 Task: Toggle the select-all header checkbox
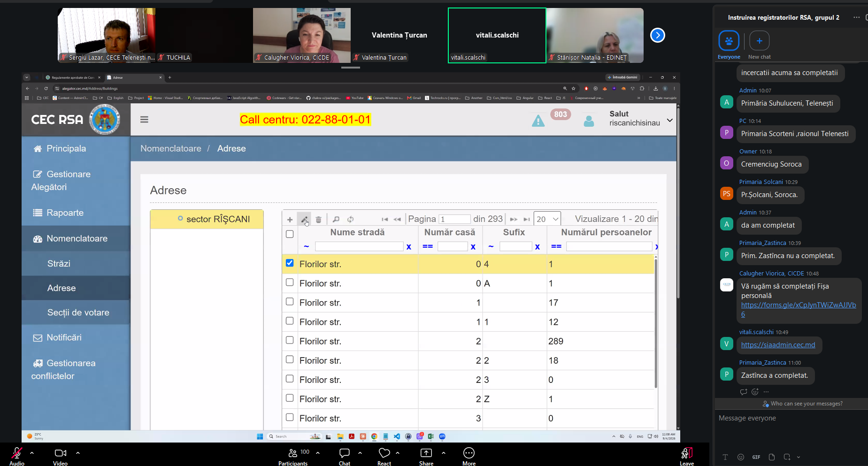tap(290, 234)
